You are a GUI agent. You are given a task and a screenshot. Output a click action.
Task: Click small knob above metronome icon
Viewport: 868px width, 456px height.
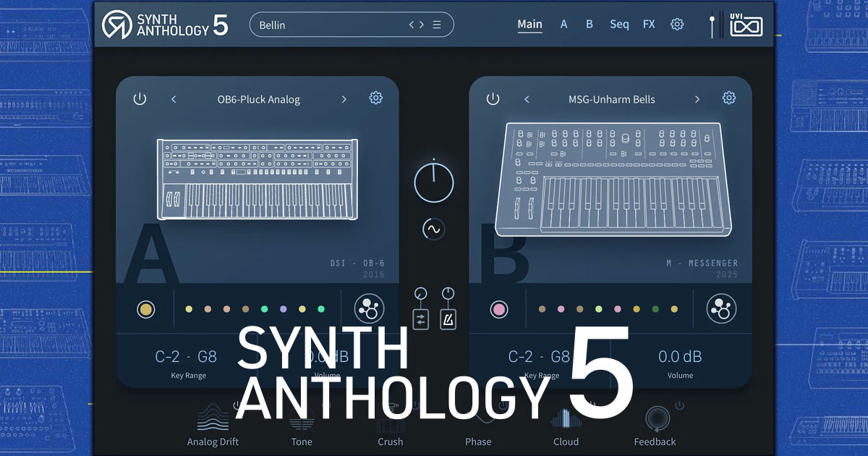(448, 294)
